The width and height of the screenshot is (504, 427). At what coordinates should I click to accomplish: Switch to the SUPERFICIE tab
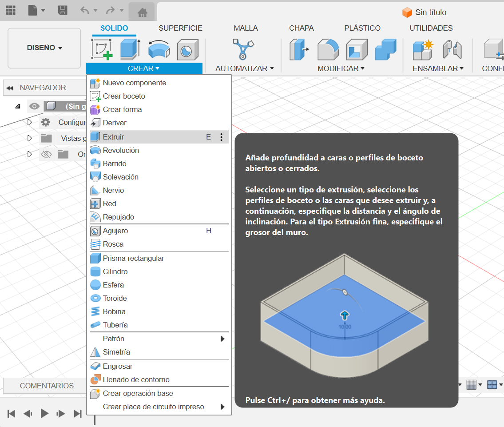pyautogui.click(x=180, y=28)
